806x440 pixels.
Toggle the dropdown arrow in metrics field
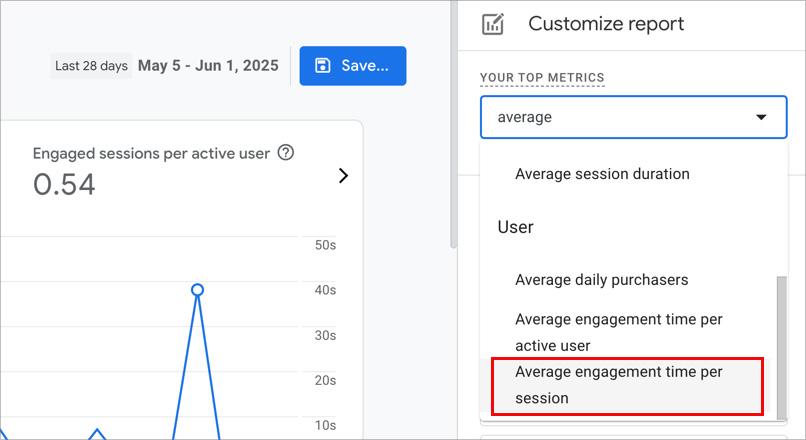[761, 117]
